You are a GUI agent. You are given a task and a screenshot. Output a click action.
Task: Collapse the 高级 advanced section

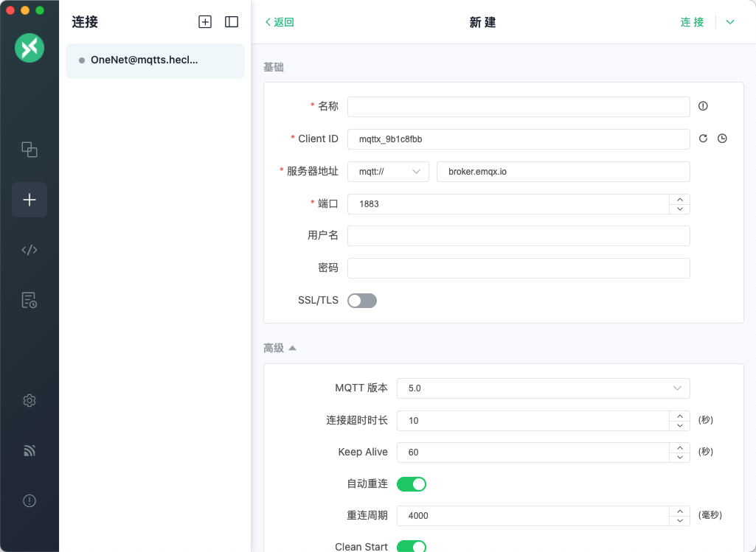pyautogui.click(x=280, y=348)
